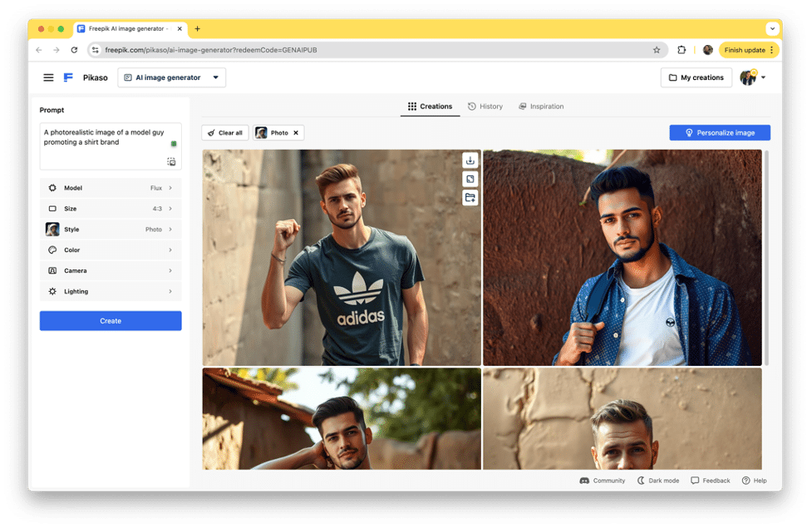Click the Personalize image button

click(x=720, y=133)
